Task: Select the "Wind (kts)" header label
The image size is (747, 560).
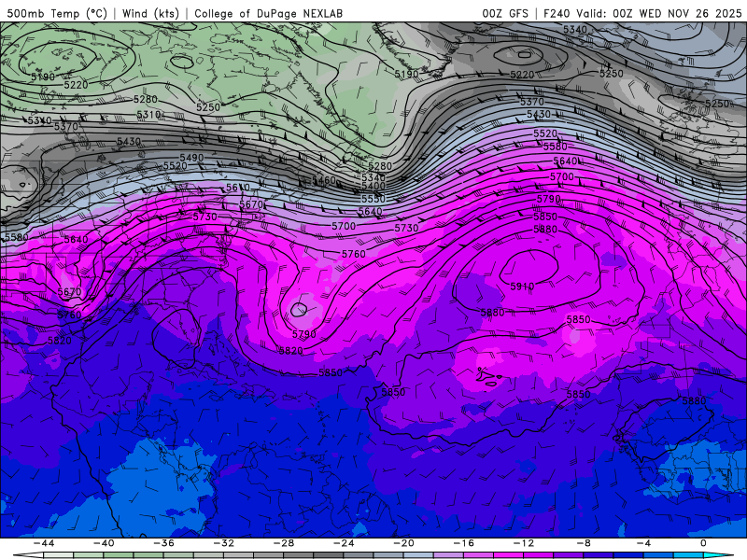Action: click(x=150, y=13)
